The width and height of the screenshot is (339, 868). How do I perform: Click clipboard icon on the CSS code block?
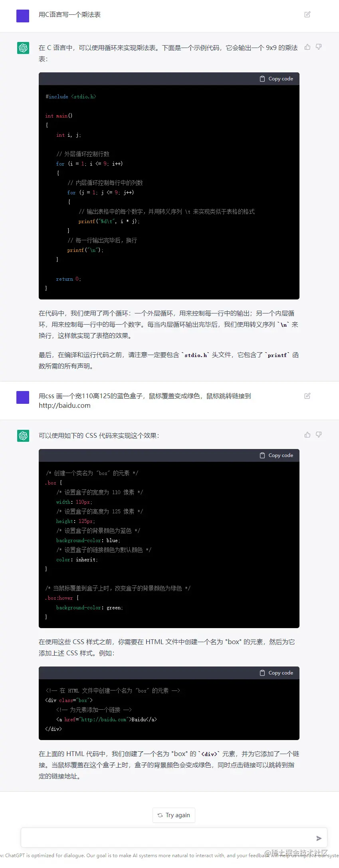pyautogui.click(x=262, y=455)
